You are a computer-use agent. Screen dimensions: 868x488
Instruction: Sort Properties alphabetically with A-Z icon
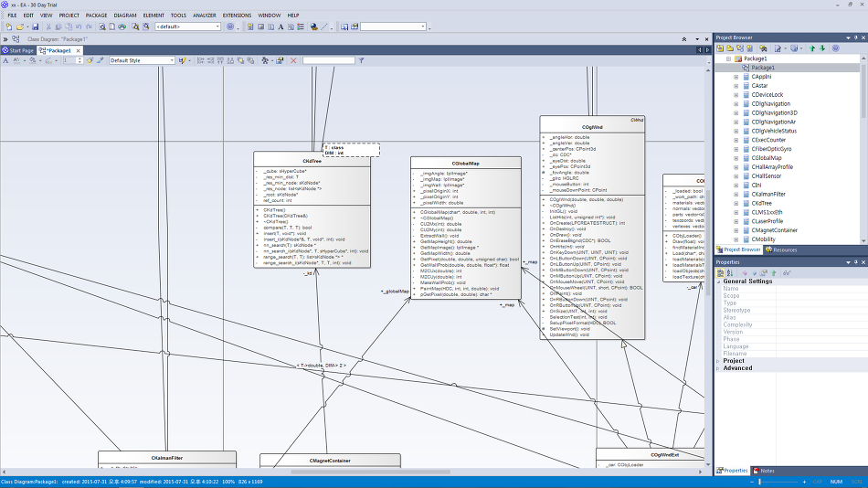[x=730, y=273]
